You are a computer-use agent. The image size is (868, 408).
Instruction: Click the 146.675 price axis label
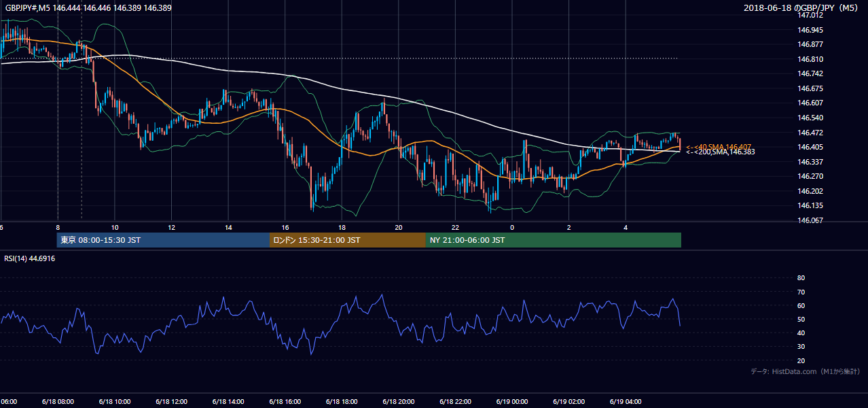point(810,88)
